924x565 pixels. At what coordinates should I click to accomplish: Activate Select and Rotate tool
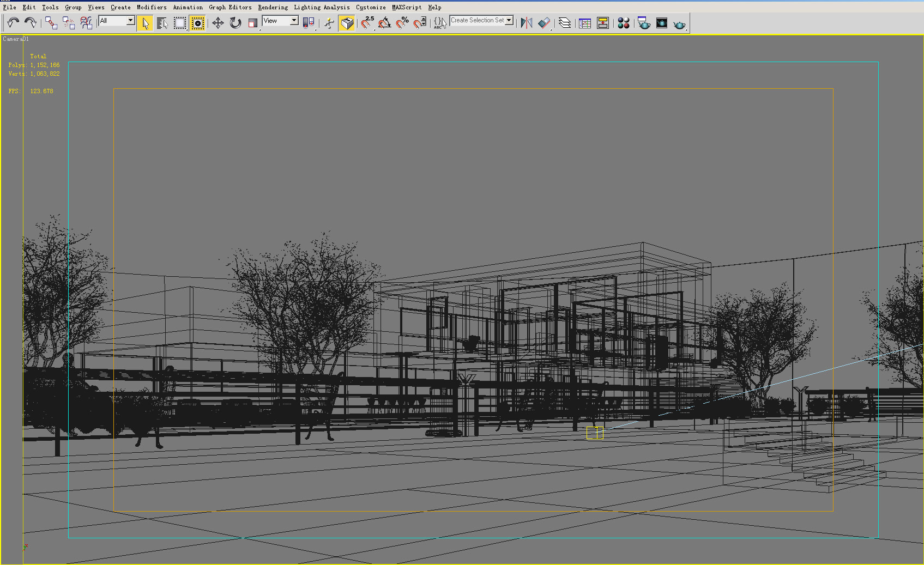[235, 23]
